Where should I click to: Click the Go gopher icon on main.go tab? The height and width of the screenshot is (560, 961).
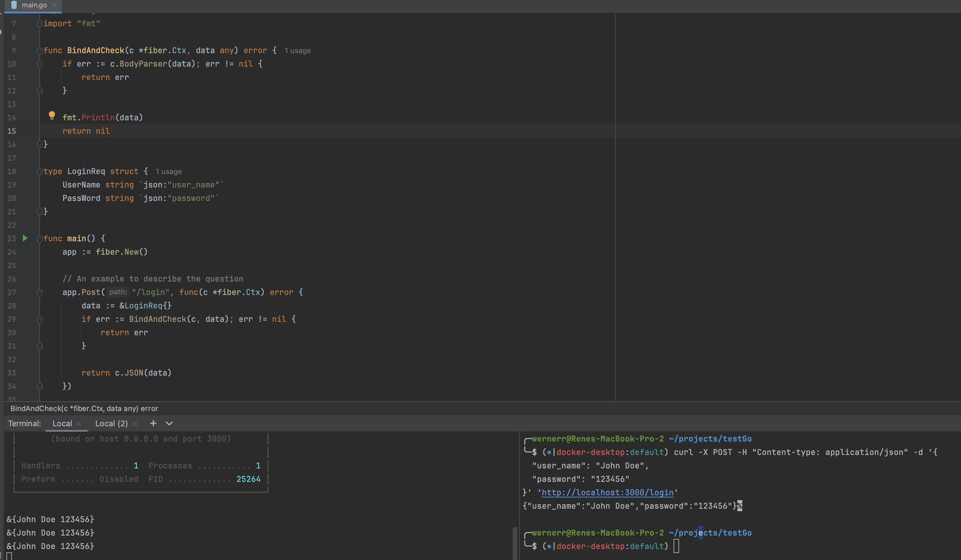14,5
